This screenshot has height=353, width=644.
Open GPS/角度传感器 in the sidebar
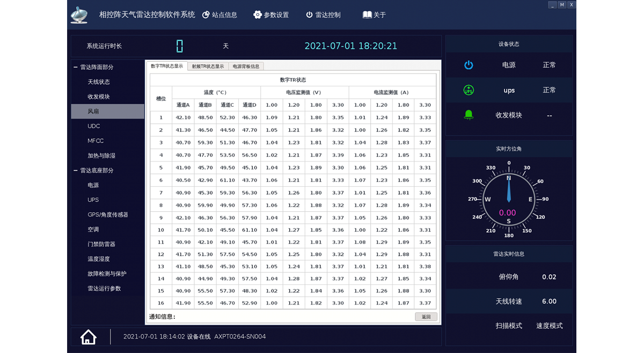click(108, 215)
